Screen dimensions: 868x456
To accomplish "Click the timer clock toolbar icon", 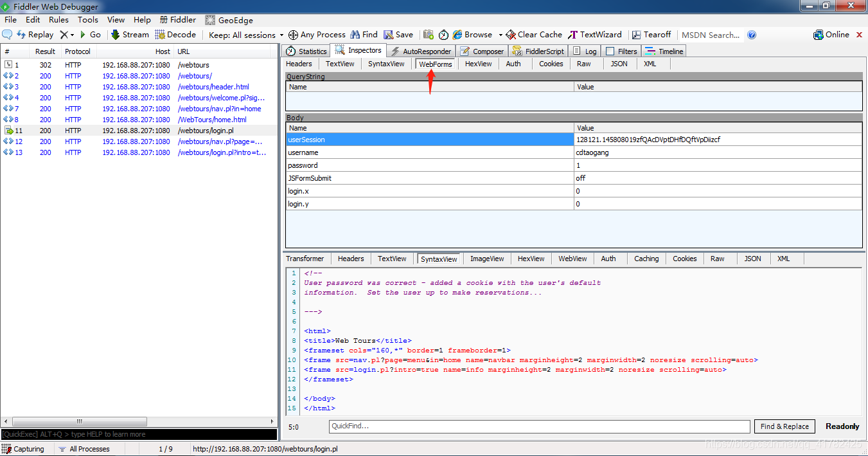I will (x=443, y=35).
